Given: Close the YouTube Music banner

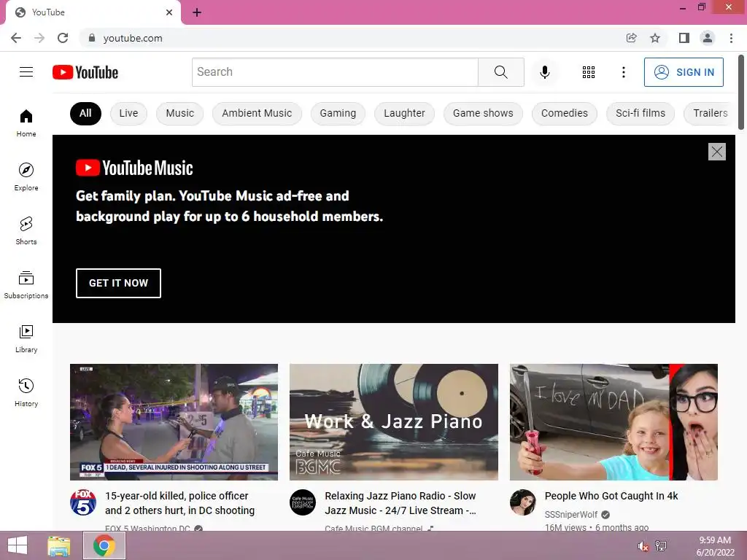Looking at the screenshot, I should [x=716, y=152].
